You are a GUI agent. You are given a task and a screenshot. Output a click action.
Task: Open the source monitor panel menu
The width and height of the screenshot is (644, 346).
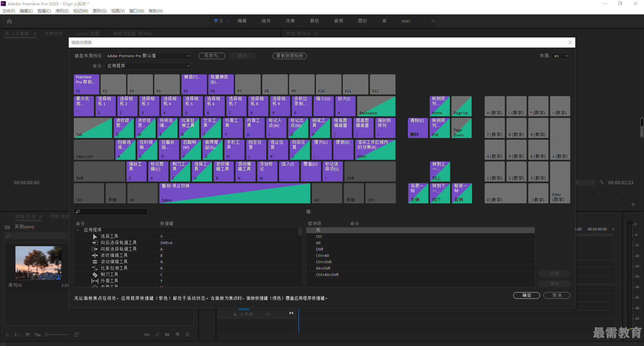[x=35, y=34]
